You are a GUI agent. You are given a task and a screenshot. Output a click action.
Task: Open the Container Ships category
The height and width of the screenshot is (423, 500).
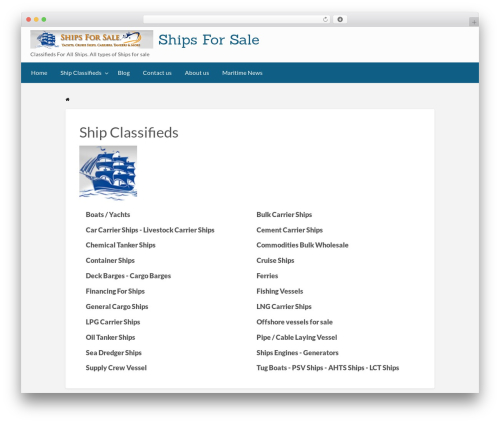point(110,260)
